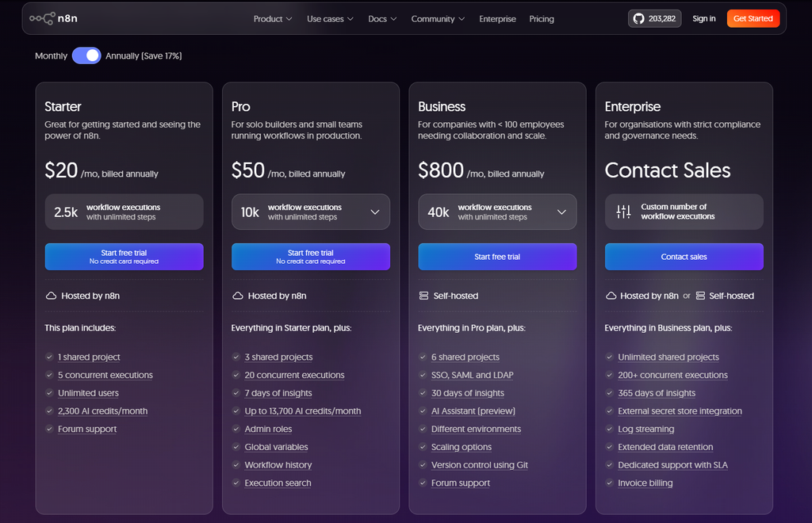Image resolution: width=812 pixels, height=523 pixels.
Task: Click the checkmark icon beside Admin roles
Action: pyautogui.click(x=236, y=429)
